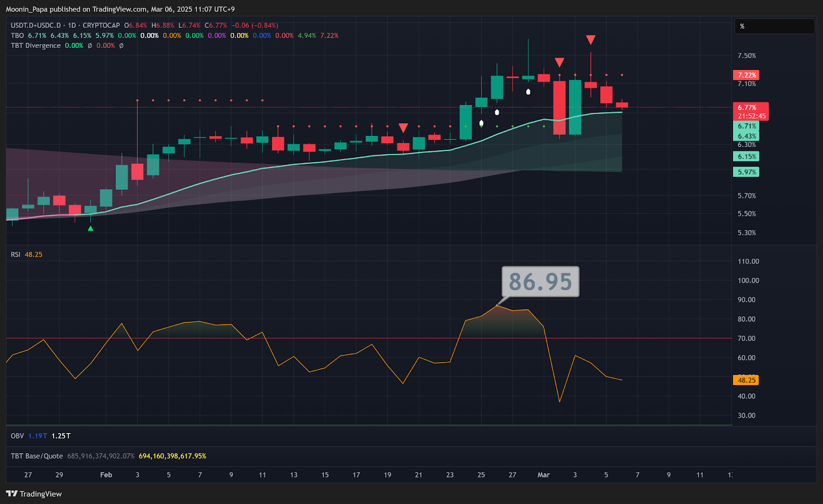Expand the TBT Base/Quote pane label

tap(37, 456)
